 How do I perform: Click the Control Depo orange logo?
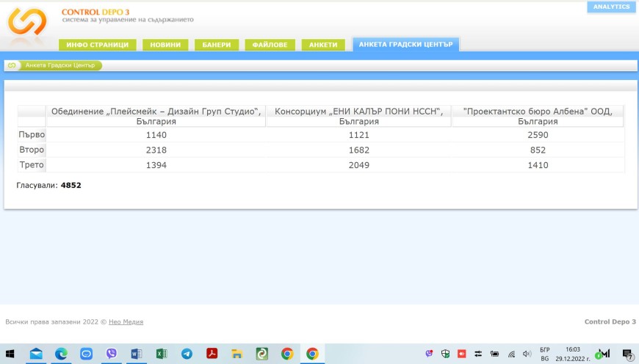click(x=26, y=24)
